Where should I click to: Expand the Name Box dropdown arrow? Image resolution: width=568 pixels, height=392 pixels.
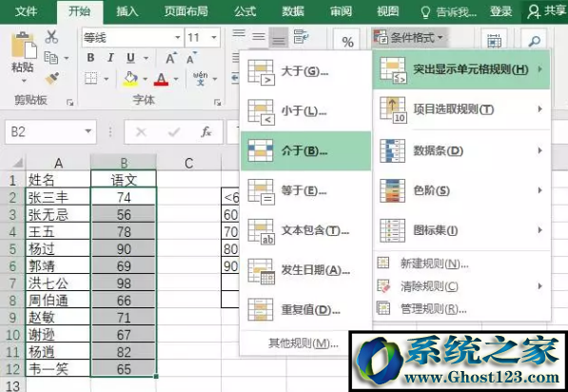(88, 131)
